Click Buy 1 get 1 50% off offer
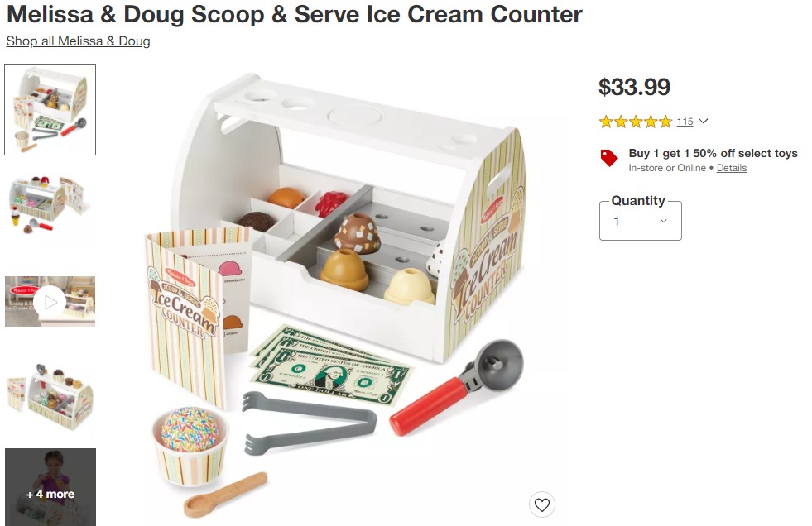The width and height of the screenshot is (812, 526). coord(713,154)
